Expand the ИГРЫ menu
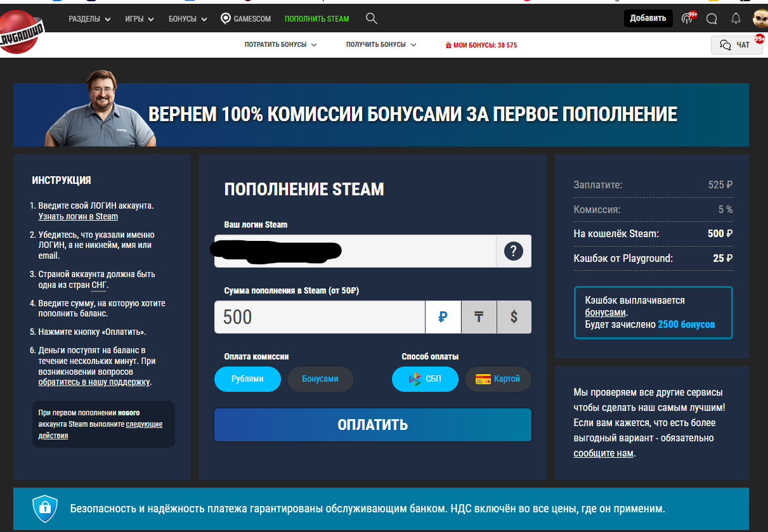Screen dimensions: 768x532 (x=140, y=19)
